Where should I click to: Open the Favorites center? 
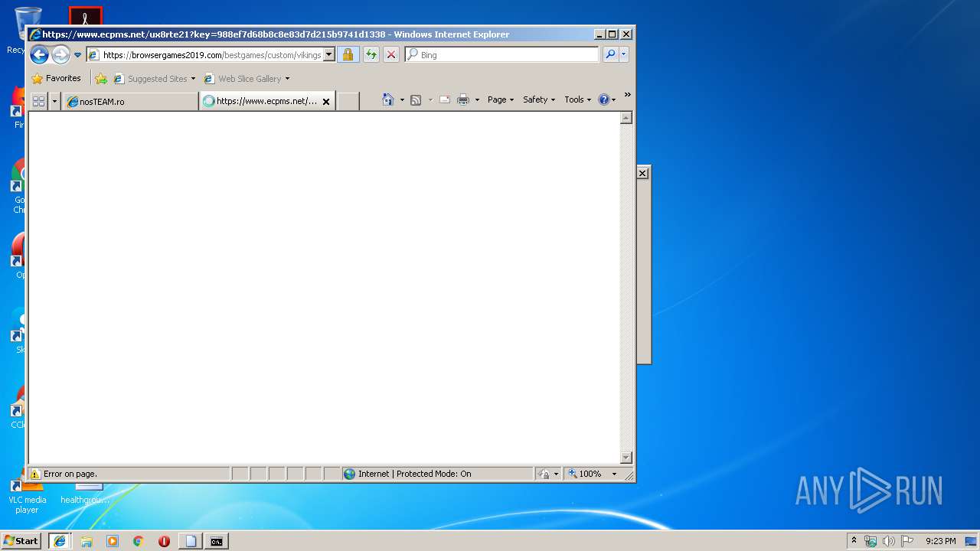tap(56, 78)
